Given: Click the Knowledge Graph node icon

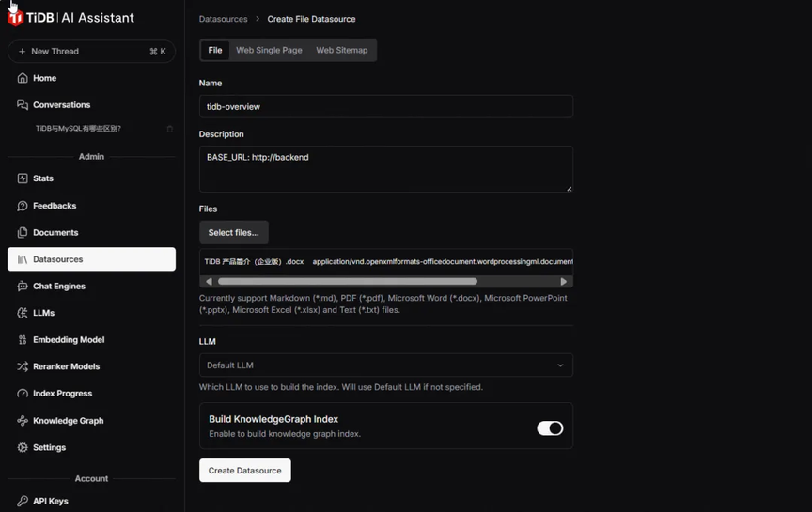Looking at the screenshot, I should pyautogui.click(x=23, y=420).
